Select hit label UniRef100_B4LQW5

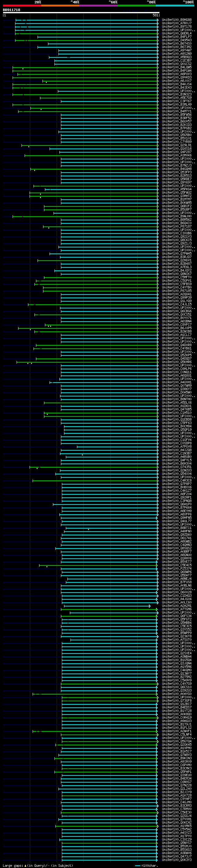point(177,67)
